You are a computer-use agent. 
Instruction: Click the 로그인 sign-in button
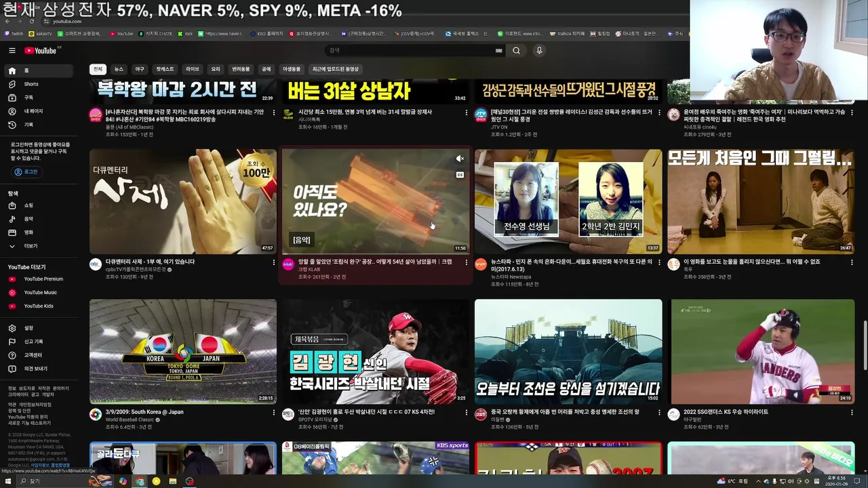(x=26, y=172)
